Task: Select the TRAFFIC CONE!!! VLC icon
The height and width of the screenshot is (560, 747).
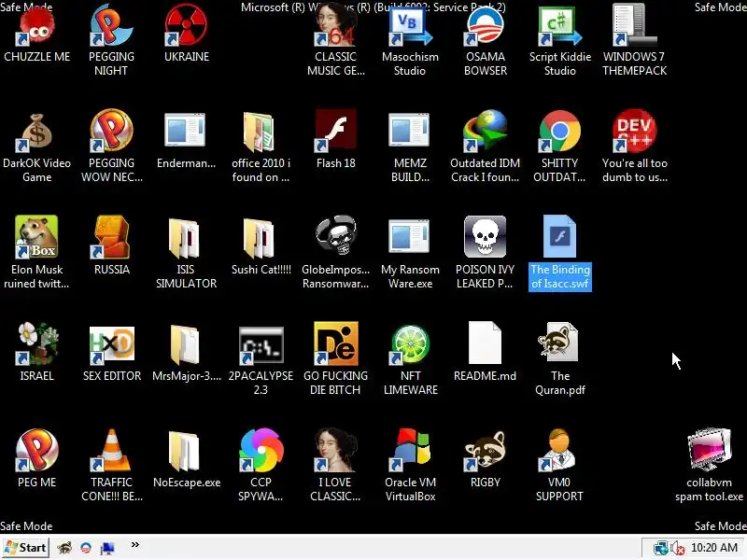Action: click(x=111, y=450)
